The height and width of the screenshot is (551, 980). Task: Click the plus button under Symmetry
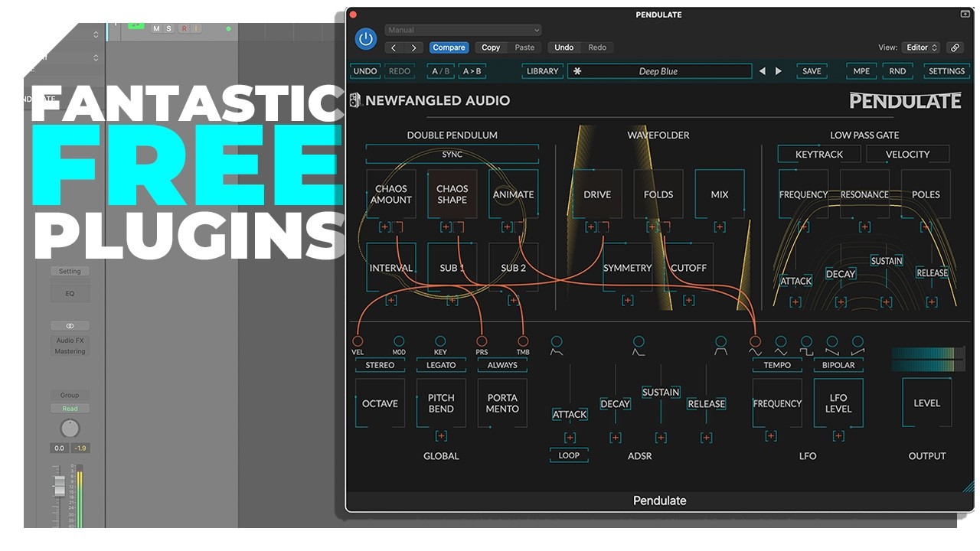pos(628,300)
